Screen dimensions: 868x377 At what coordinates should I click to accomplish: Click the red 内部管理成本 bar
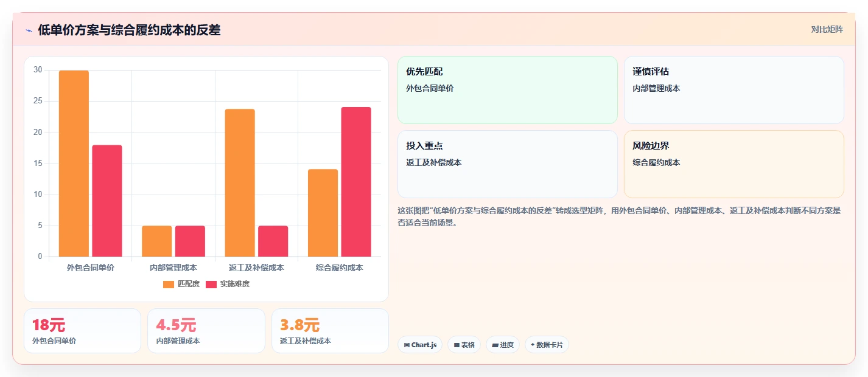(x=190, y=241)
